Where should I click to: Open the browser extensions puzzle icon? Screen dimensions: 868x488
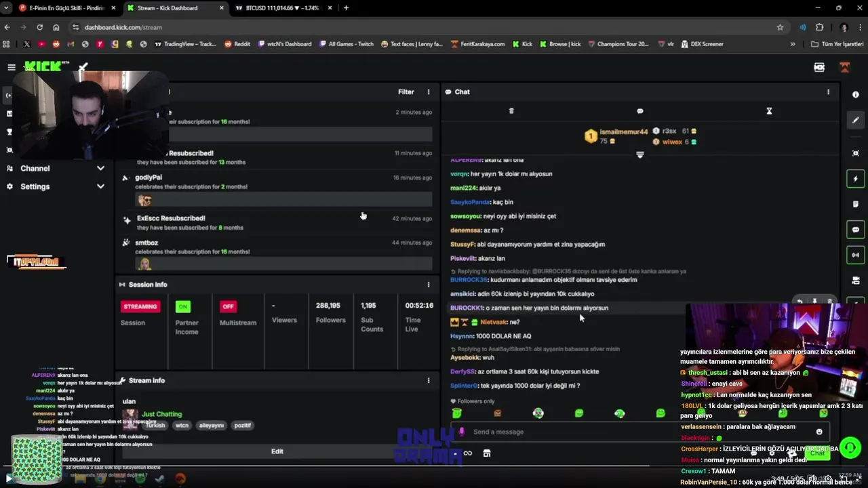819,27
